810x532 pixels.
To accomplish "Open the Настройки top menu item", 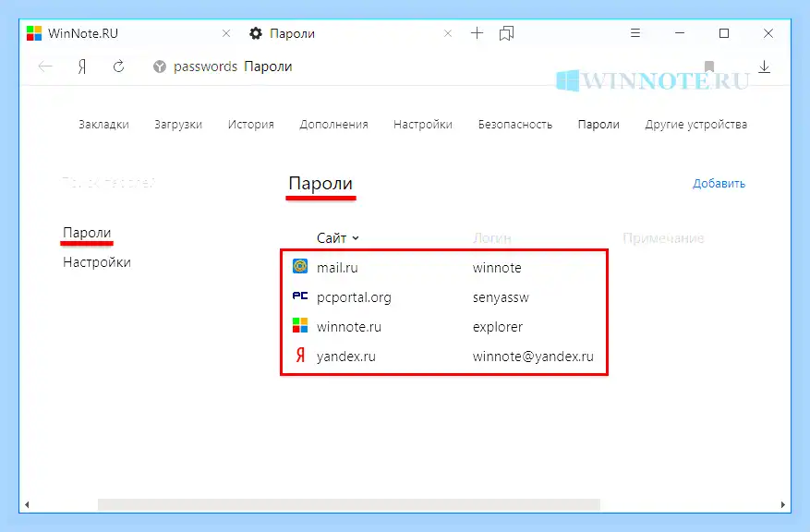I will pos(423,125).
